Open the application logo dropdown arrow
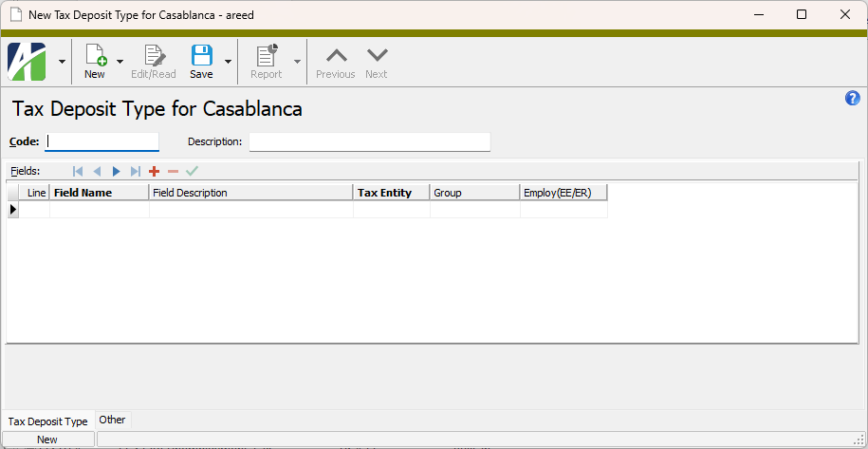This screenshot has width=868, height=449. (x=62, y=61)
